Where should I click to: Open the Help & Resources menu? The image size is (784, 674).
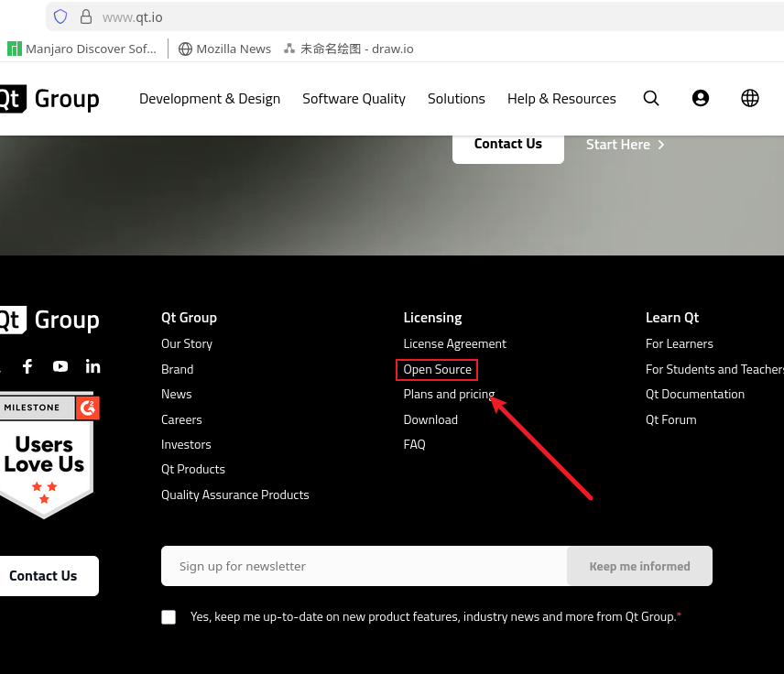pyautogui.click(x=561, y=99)
